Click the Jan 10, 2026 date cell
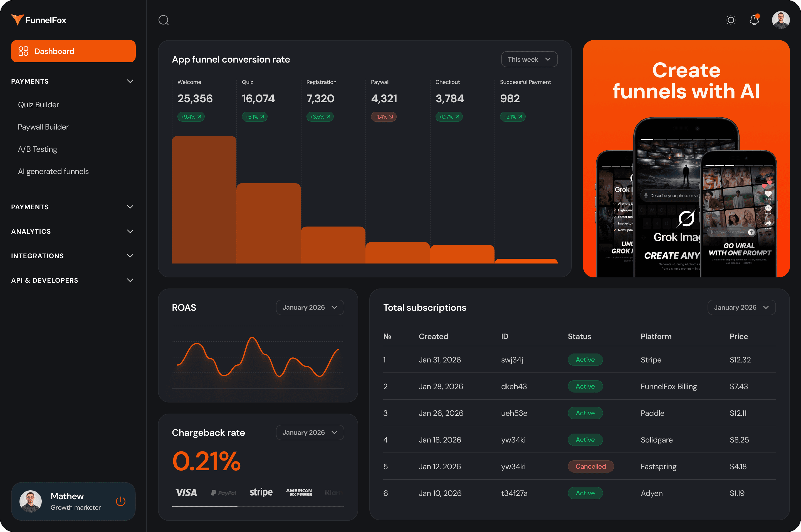This screenshot has height=532, width=801. (440, 493)
